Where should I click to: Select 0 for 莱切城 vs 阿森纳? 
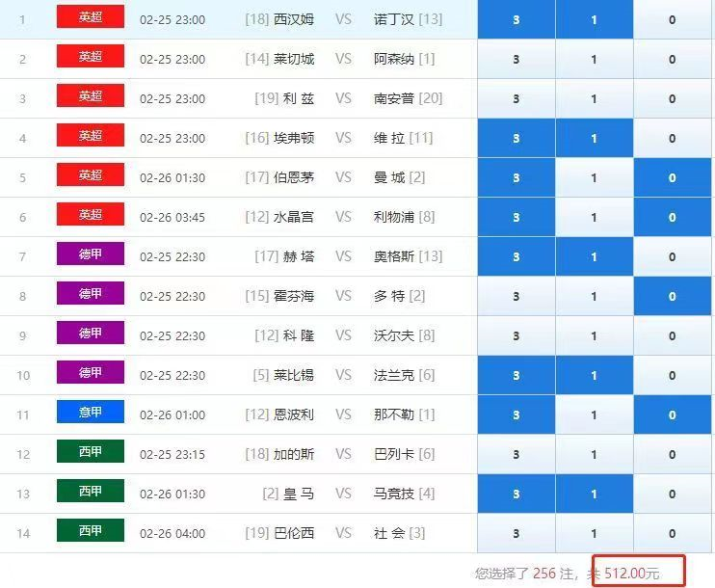[673, 60]
